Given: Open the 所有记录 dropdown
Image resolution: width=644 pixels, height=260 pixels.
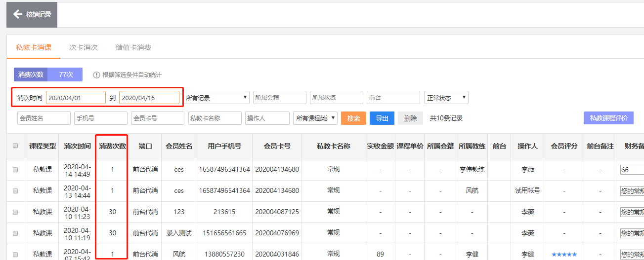Looking at the screenshot, I should click(217, 98).
